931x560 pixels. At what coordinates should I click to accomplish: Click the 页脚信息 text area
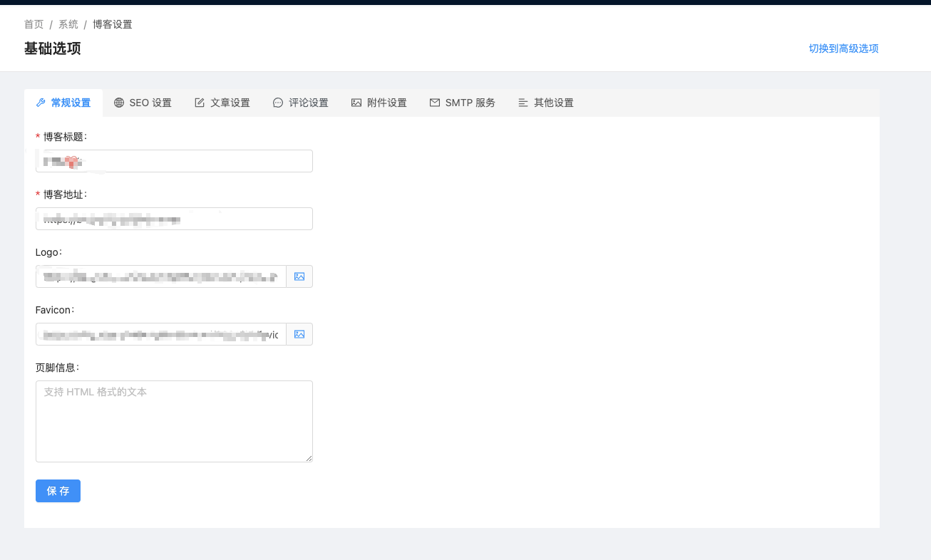pos(174,421)
